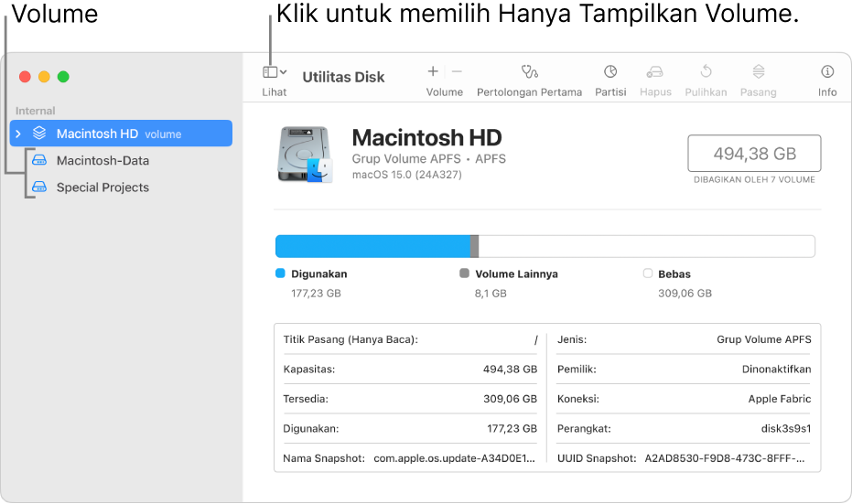Image resolution: width=852 pixels, height=504 pixels.
Task: Click the white Bebas legend swatch
Action: 648,273
